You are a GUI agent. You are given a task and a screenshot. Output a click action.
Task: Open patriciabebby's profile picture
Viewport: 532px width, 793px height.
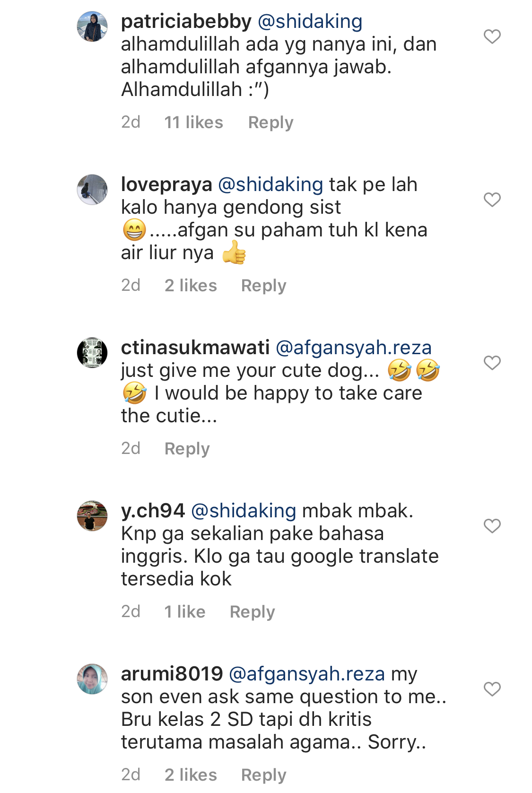tap(92, 26)
